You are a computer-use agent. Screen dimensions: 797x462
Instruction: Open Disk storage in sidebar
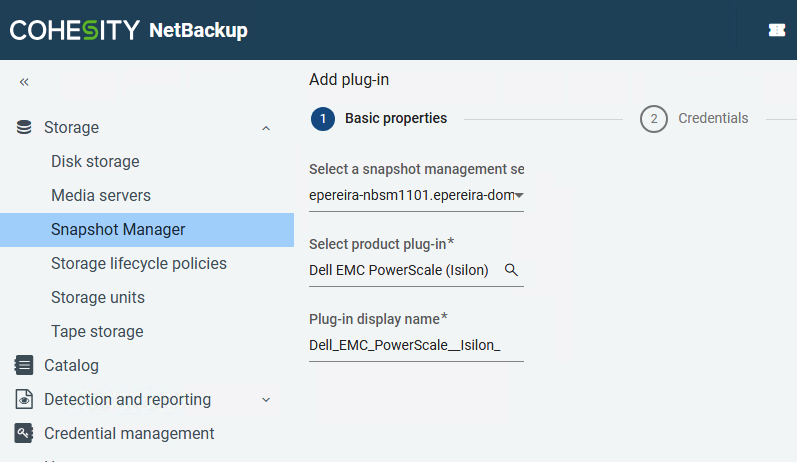(95, 161)
